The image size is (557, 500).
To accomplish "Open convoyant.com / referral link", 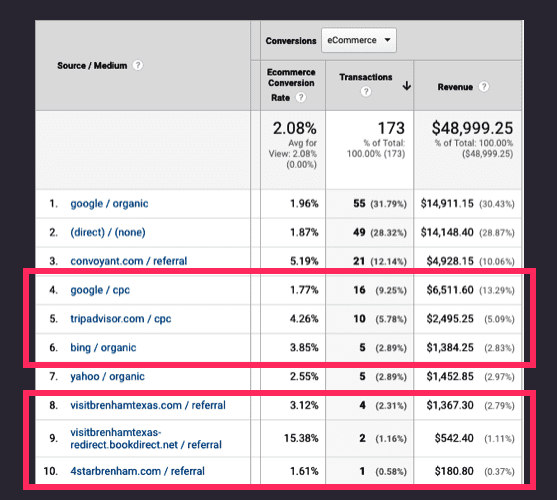I will pos(129,261).
